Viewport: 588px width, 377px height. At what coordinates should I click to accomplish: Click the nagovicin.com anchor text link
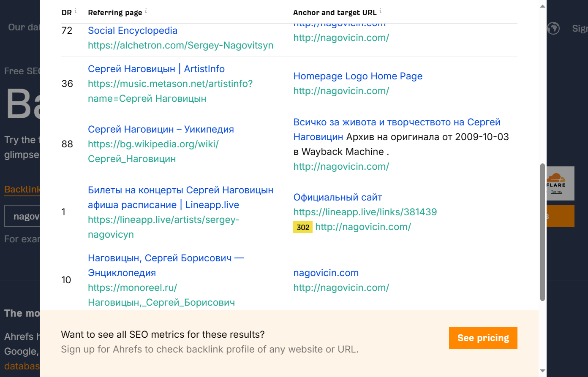coord(326,273)
